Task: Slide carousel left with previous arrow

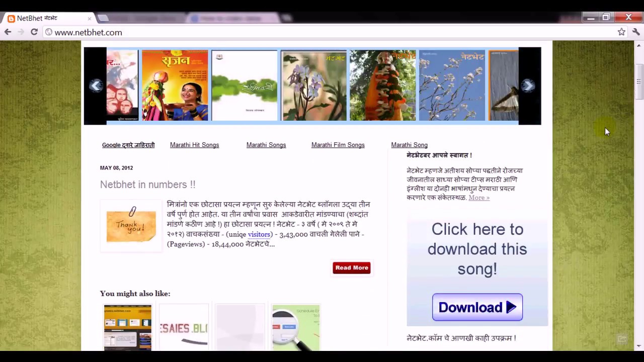Action: pos(96,86)
